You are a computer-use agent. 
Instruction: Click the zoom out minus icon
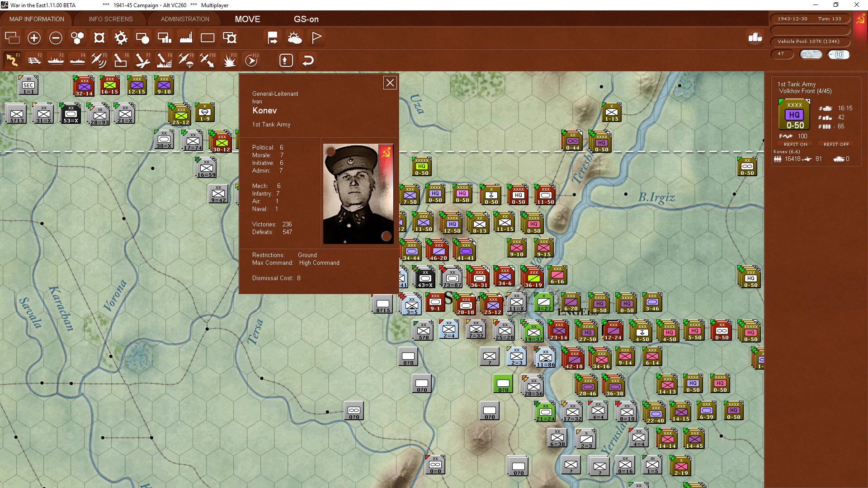[56, 38]
